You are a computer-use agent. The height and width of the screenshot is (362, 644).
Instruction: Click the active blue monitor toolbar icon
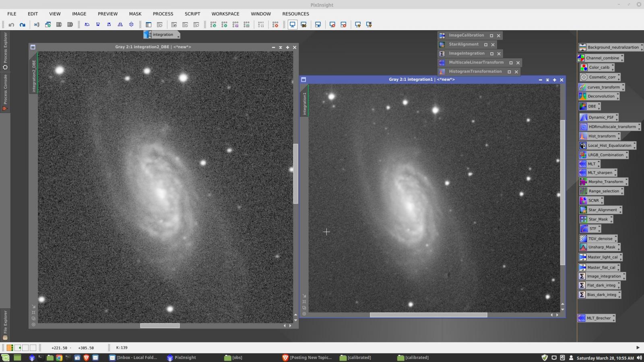(292, 25)
